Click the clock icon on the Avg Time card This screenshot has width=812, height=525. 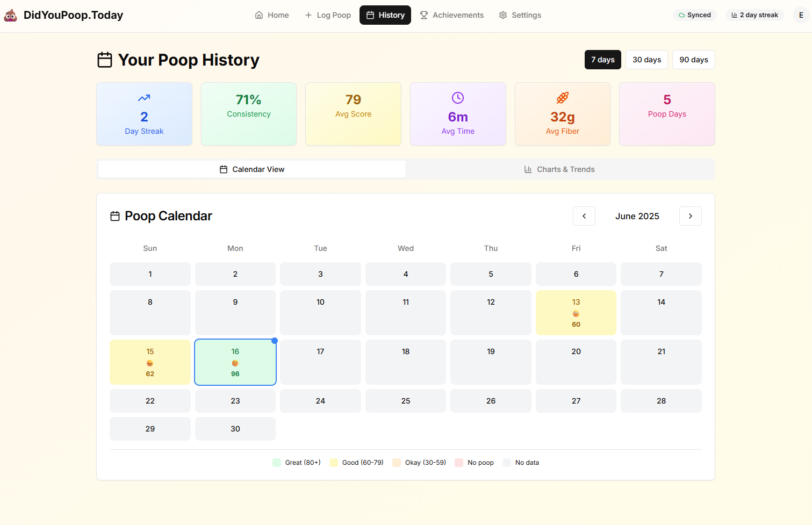point(457,98)
